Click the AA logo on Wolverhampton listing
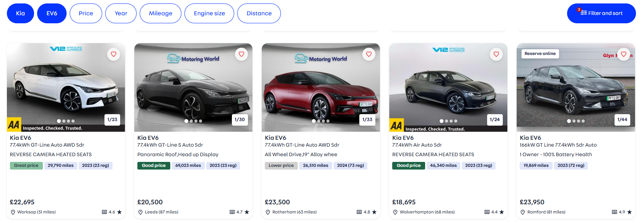Image resolution: width=644 pixels, height=223 pixels. click(x=396, y=125)
